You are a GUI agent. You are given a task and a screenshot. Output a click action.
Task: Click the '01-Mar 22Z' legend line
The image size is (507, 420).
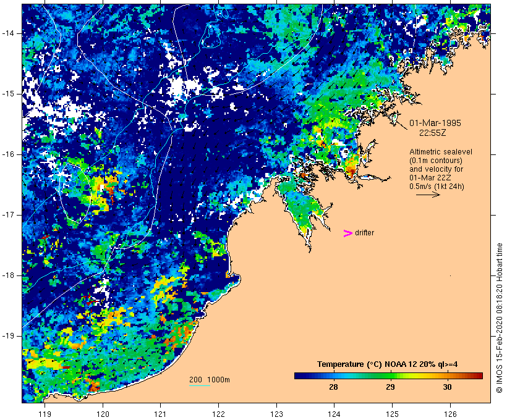(x=430, y=178)
